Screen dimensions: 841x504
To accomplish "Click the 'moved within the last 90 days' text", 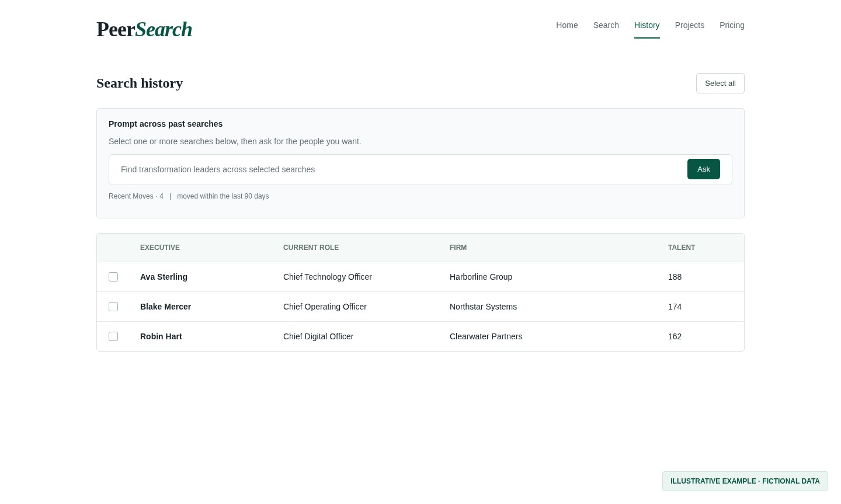I will pyautogui.click(x=223, y=196).
